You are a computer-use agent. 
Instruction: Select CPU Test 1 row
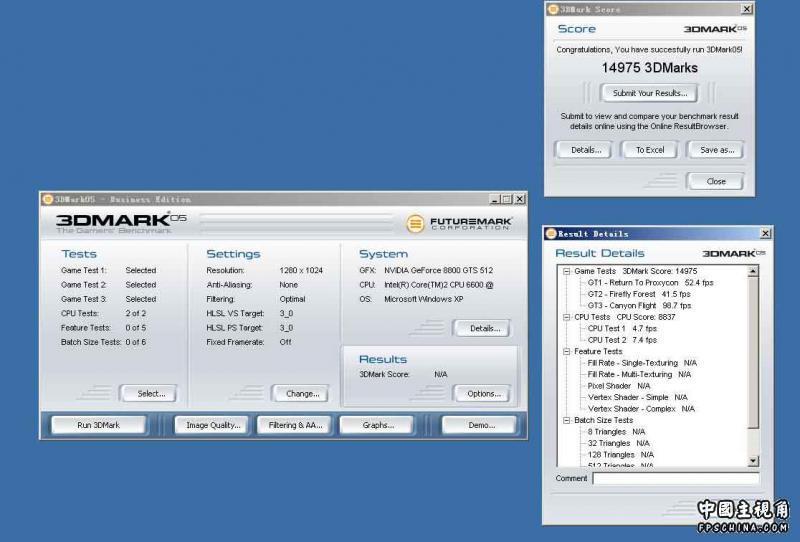[x=622, y=329]
